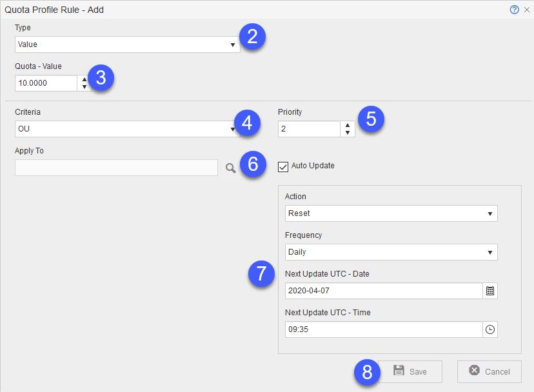
Task: Toggle the Auto Update checkbox
Action: tap(283, 166)
